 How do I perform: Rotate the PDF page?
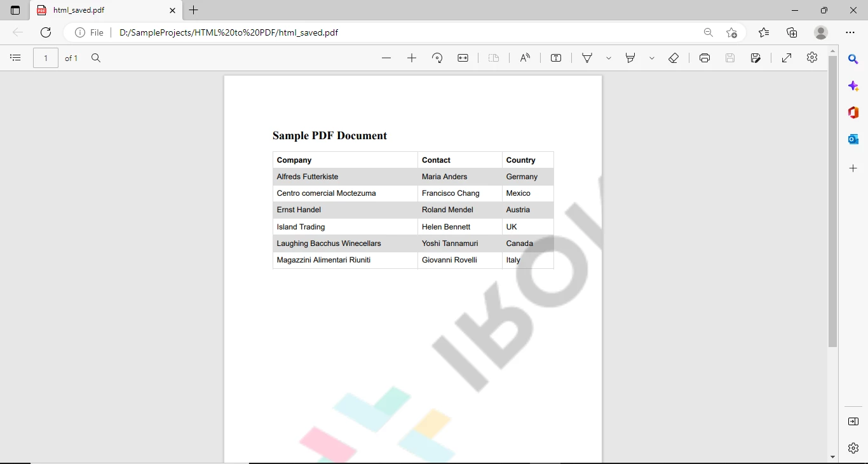(x=437, y=58)
